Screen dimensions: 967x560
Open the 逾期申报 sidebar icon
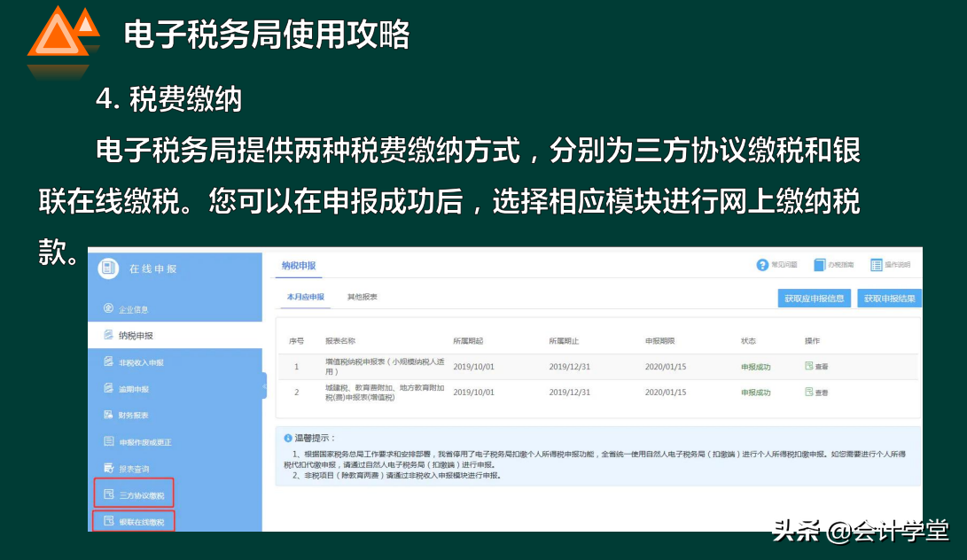click(x=108, y=388)
